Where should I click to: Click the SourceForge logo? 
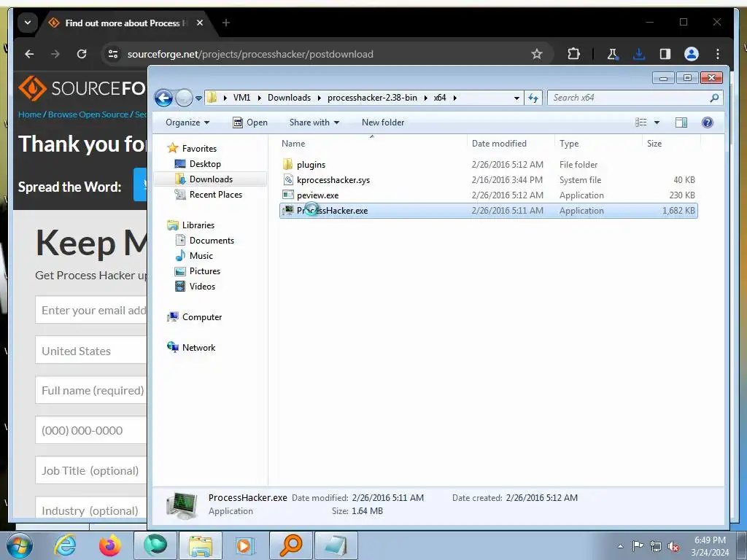coord(82,88)
